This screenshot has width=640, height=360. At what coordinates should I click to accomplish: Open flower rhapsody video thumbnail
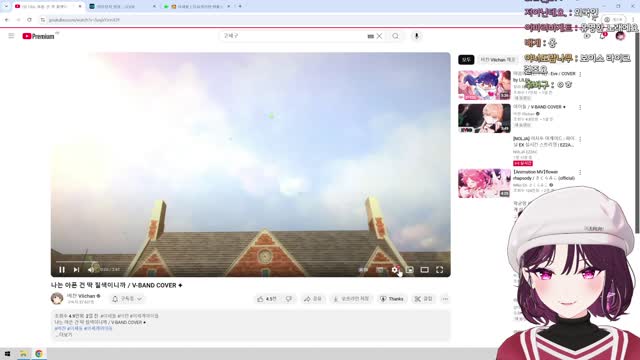tap(484, 183)
